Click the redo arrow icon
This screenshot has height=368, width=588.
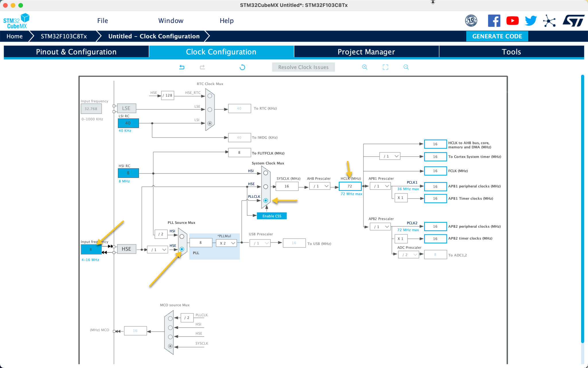(202, 67)
